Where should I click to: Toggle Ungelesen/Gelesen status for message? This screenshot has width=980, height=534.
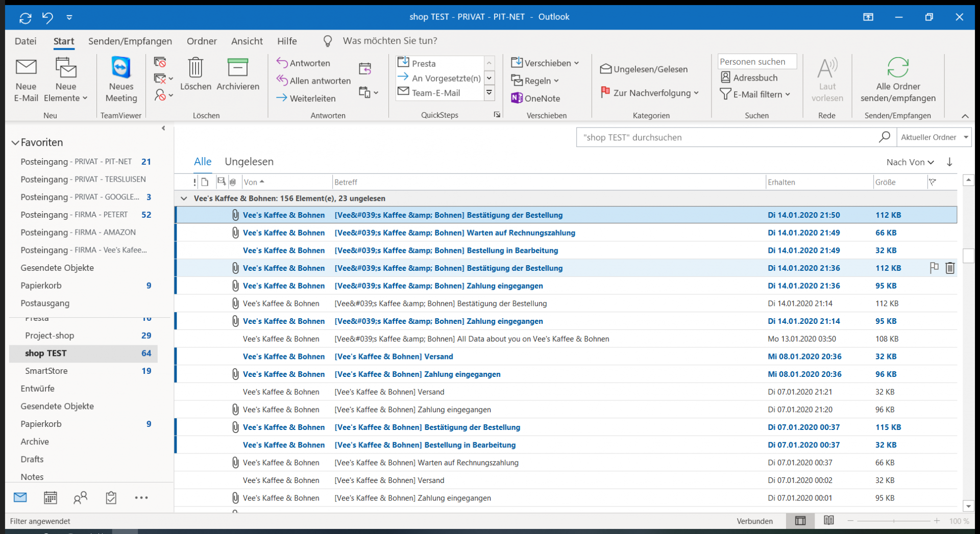644,69
